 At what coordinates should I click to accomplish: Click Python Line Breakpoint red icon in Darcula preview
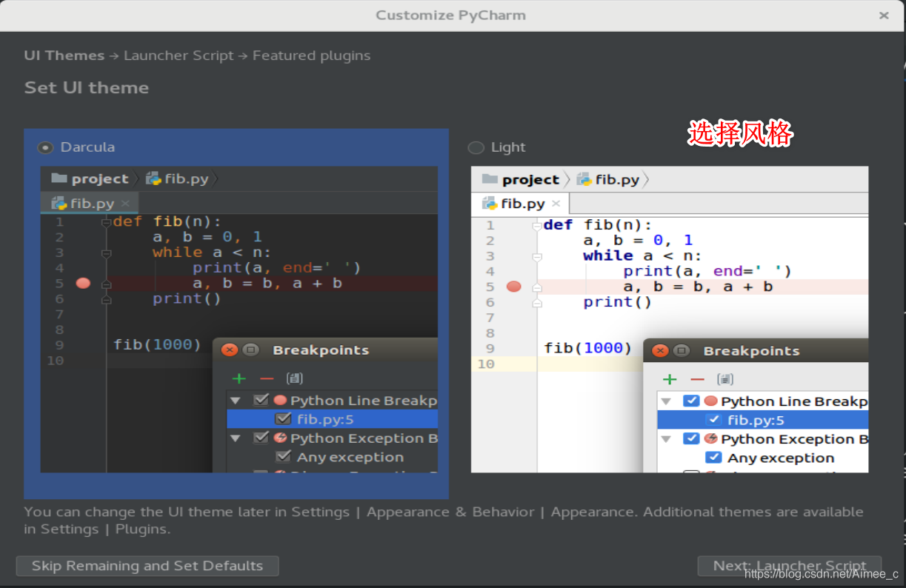click(x=280, y=400)
